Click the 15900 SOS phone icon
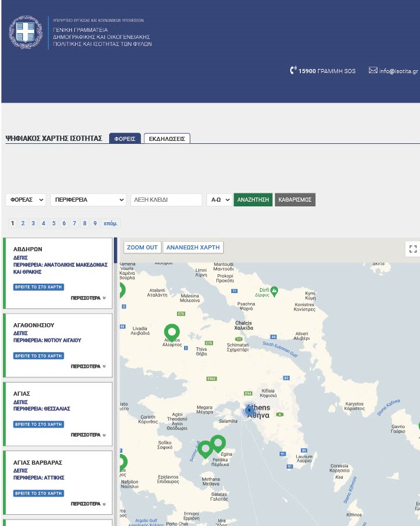The width and height of the screenshot is (420, 526). pos(293,71)
